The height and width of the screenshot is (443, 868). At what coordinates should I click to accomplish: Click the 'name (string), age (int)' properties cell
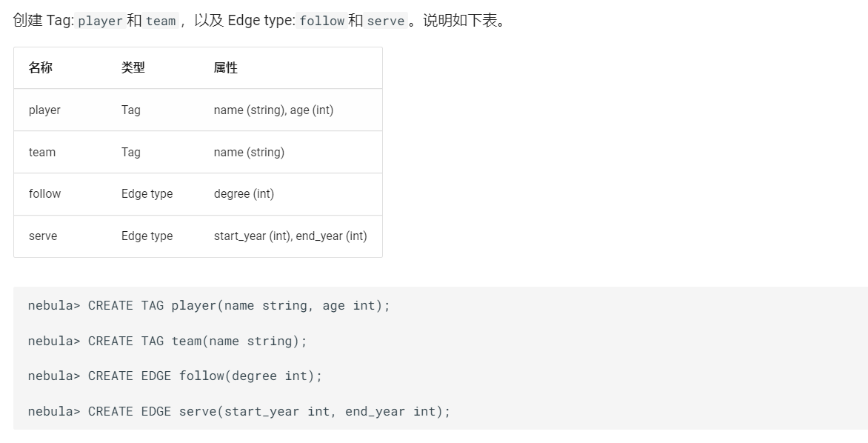coord(273,110)
